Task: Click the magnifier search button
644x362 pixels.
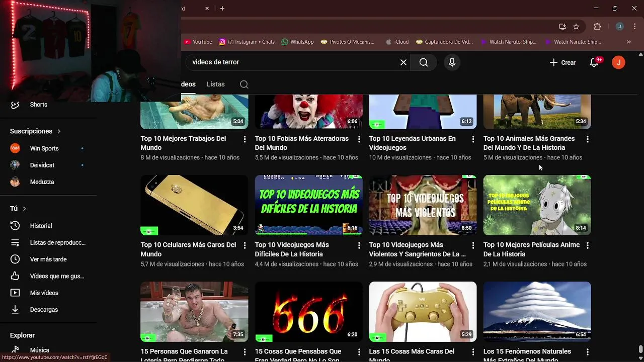Action: click(424, 62)
